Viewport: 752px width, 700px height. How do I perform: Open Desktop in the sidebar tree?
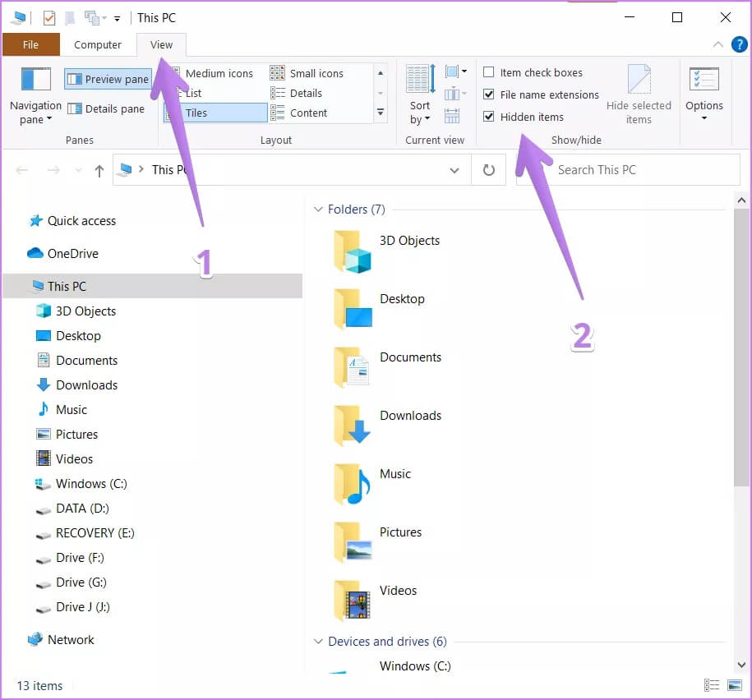tap(68, 336)
